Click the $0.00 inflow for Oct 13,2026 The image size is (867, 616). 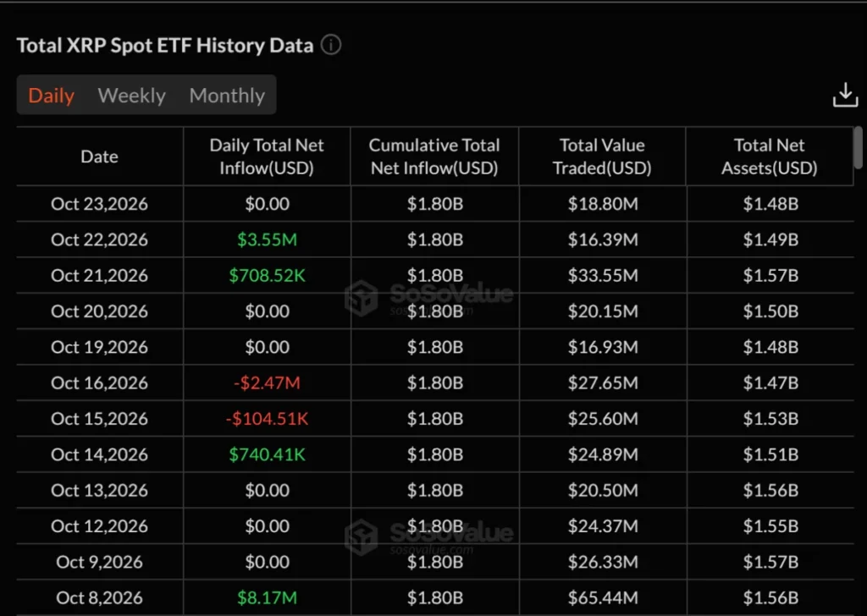point(267,491)
